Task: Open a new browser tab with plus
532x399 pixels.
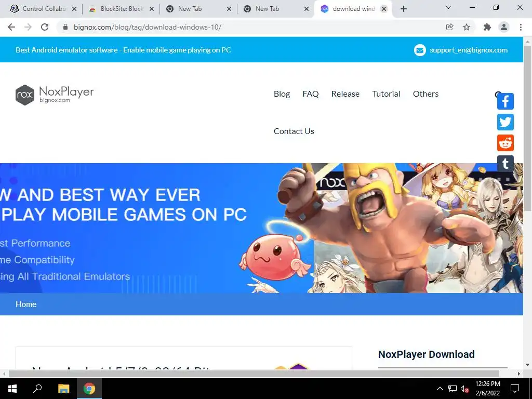Action: (403, 9)
